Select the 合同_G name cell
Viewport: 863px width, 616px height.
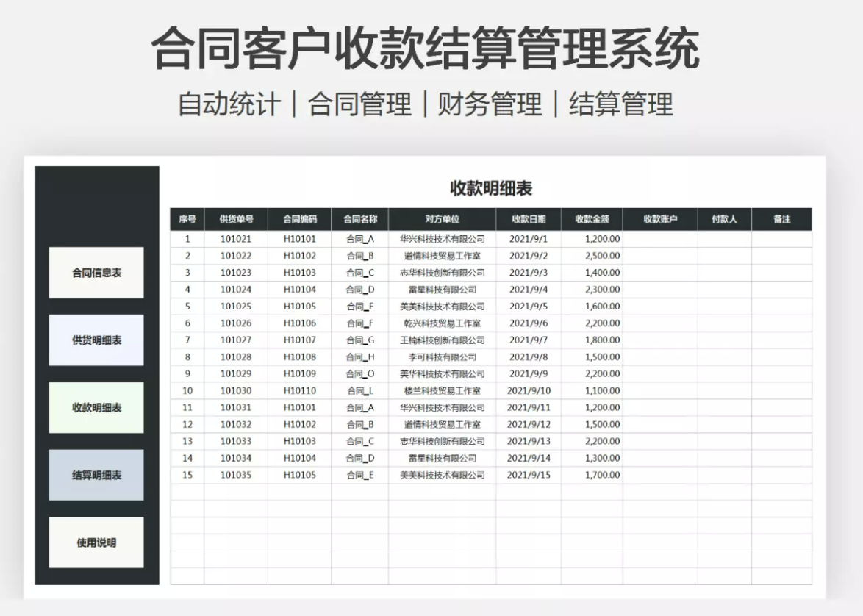tap(360, 340)
